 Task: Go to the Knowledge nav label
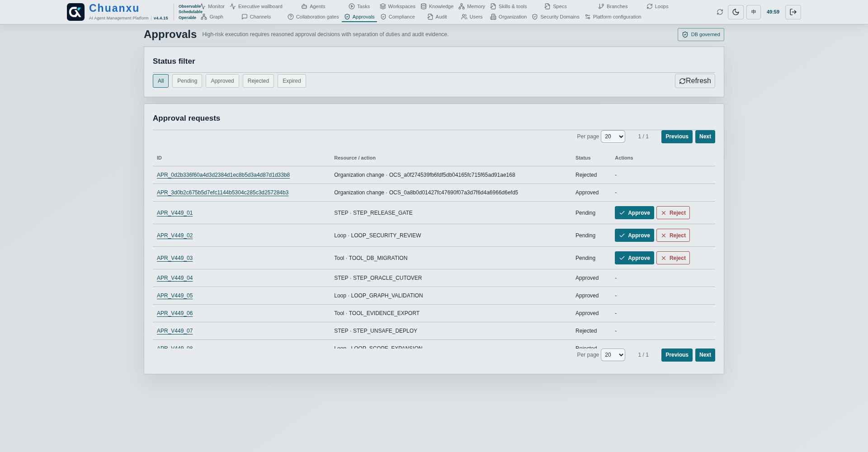click(x=441, y=6)
